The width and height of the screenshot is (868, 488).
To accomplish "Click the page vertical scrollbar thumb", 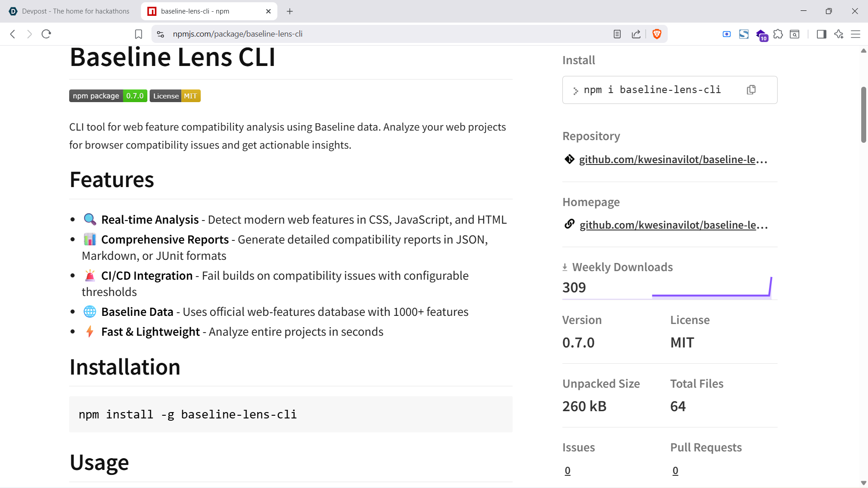I will pos(863,115).
